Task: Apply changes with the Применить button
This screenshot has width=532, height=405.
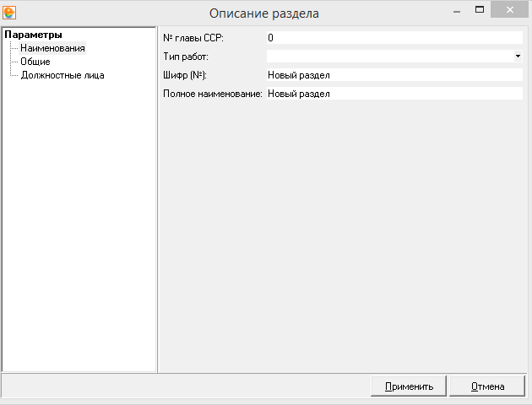Action: click(x=409, y=386)
